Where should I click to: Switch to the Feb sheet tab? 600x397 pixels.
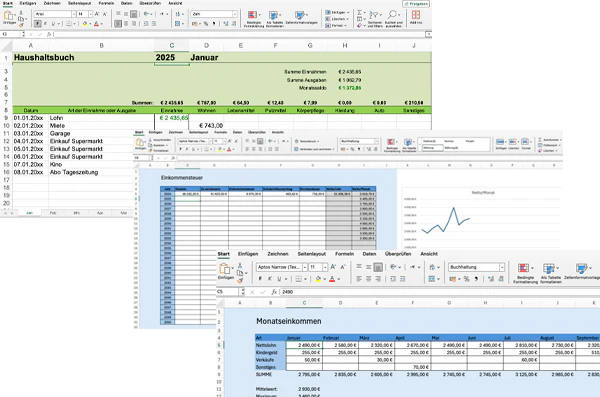tap(53, 213)
